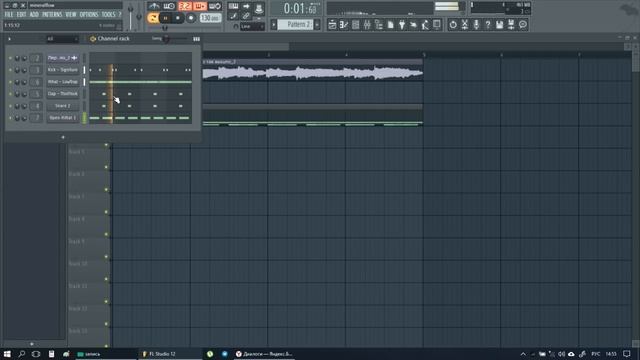Click the typing keyboard to piano icon
Screen dimensions: 640x360
pyautogui.click(x=233, y=6)
